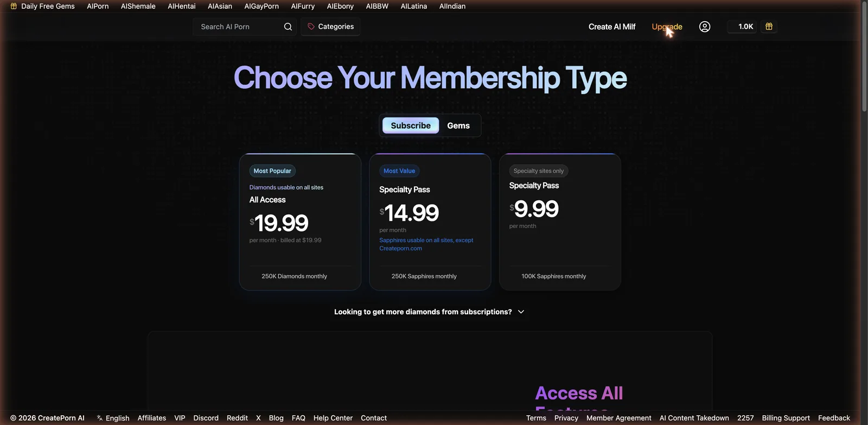The width and height of the screenshot is (868, 425).
Task: Open the Member Agreement footer link
Action: pyautogui.click(x=619, y=418)
